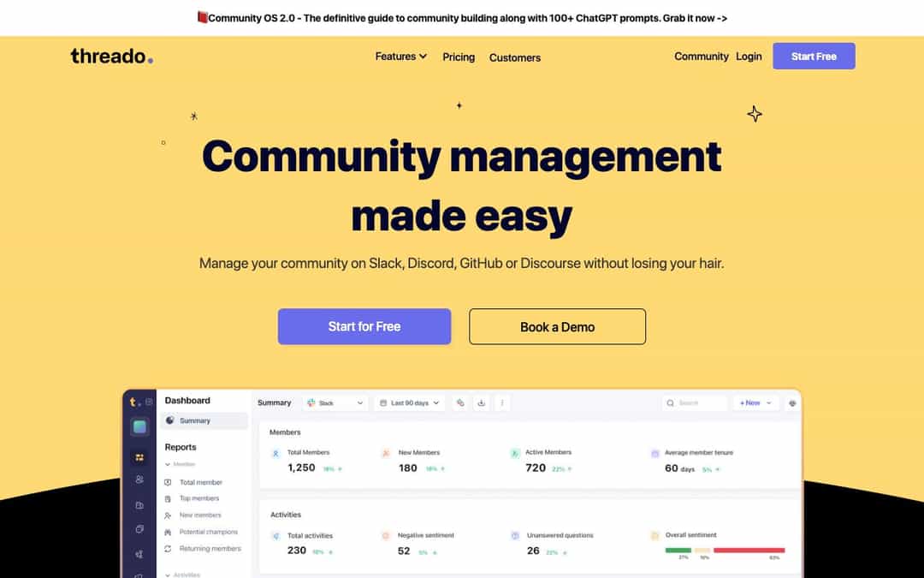This screenshot has height=578, width=924.
Task: Click the 52 Negative sentiment value
Action: click(404, 551)
